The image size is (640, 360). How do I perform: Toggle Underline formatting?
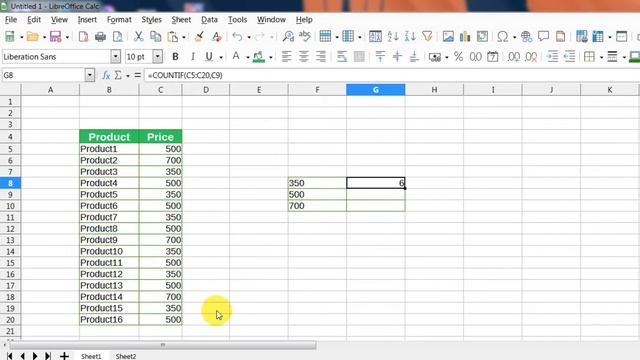[x=209, y=57]
